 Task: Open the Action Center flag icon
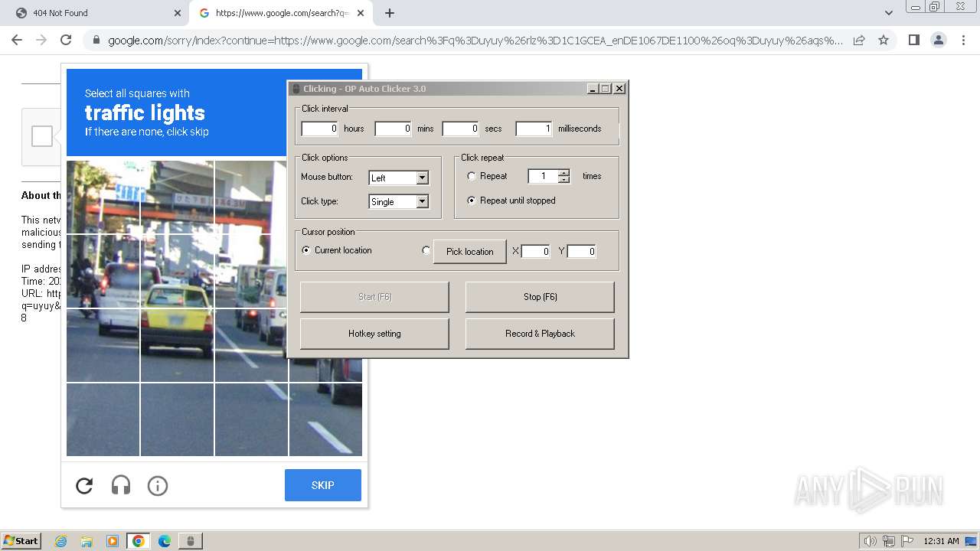(x=906, y=541)
